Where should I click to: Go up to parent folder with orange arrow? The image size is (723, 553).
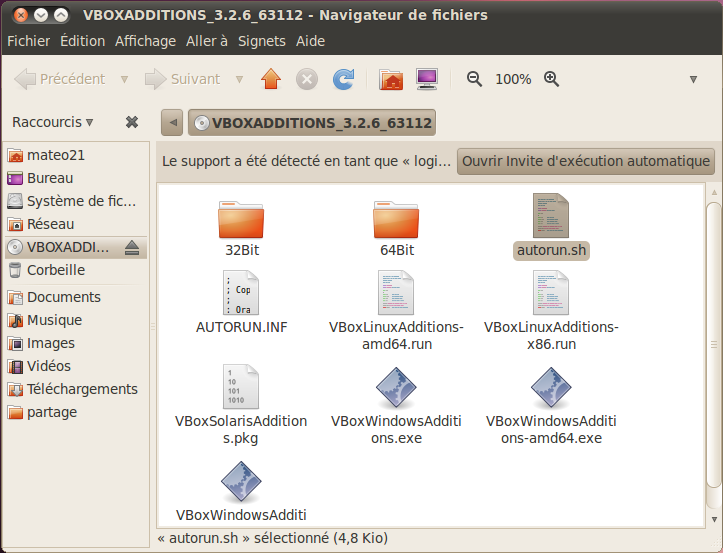[271, 79]
